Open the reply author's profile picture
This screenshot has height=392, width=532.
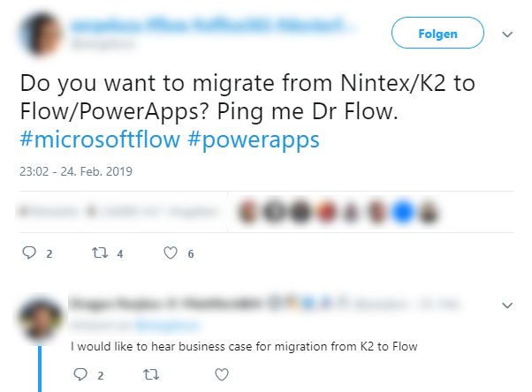[x=41, y=318]
